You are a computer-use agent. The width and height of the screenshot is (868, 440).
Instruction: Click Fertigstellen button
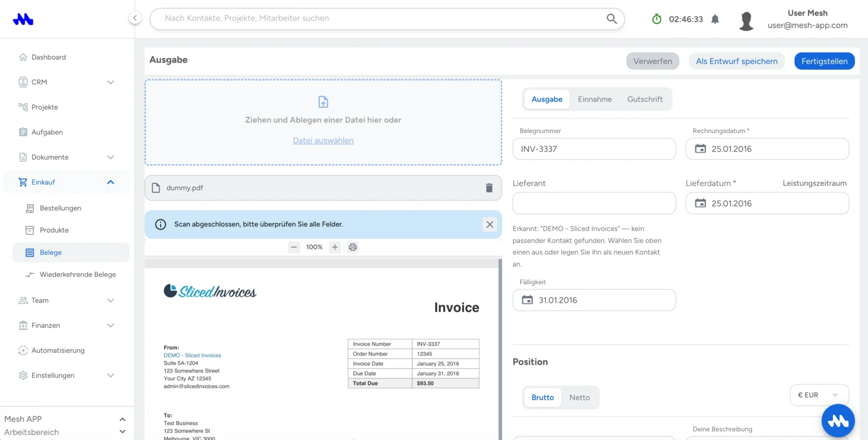(825, 61)
